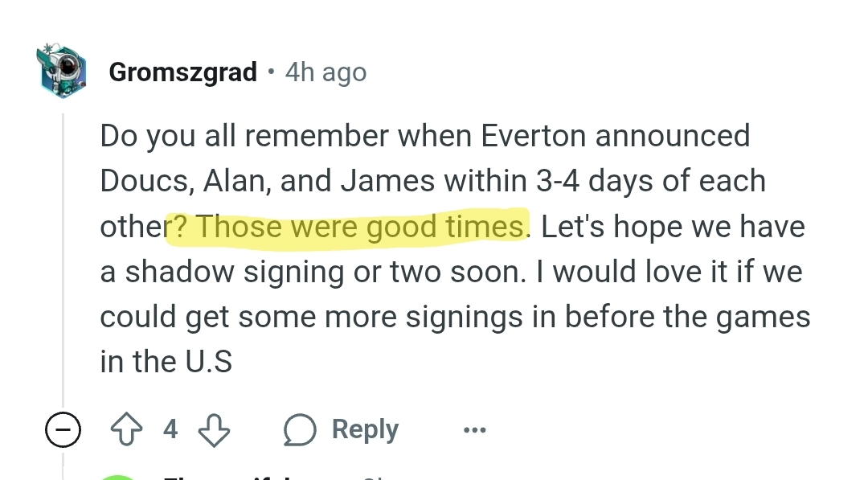
Task: Click the word "Everton" in the comment
Action: click(x=534, y=136)
